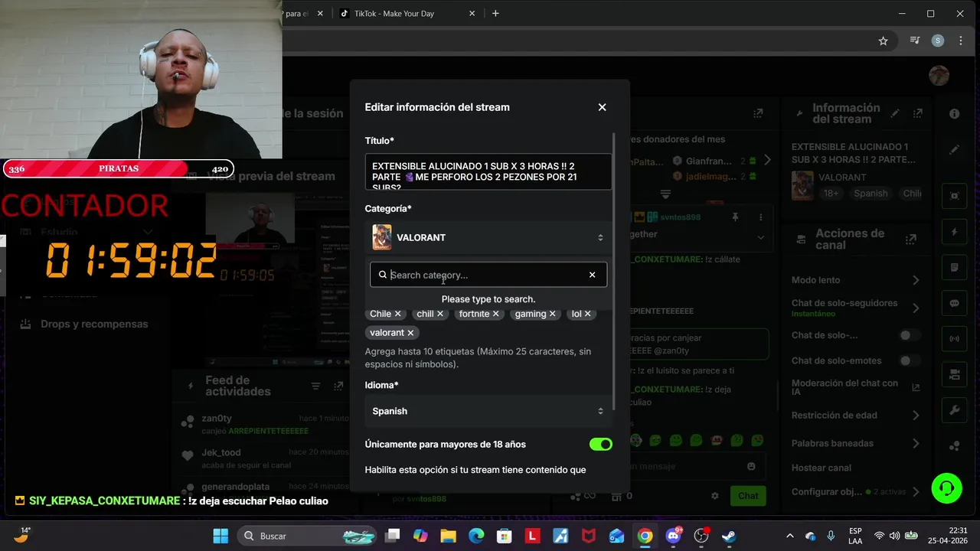The width and height of the screenshot is (980, 551).
Task: Show next top donor with arrow
Action: click(x=767, y=160)
